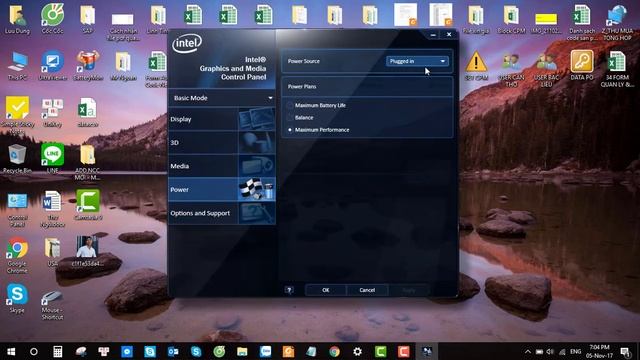Open Google Chrome desktop shortcut
This screenshot has height=360, width=640.
(x=17, y=256)
